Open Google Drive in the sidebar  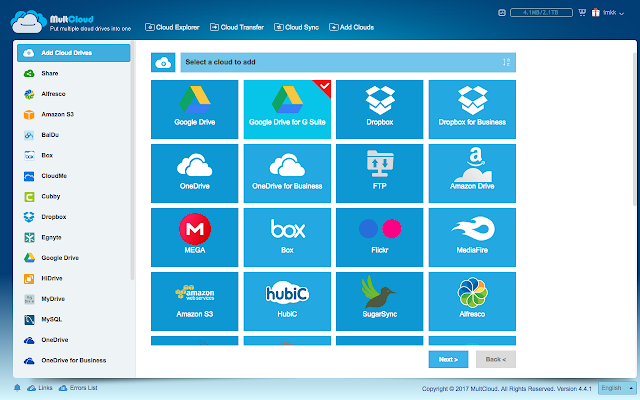click(x=73, y=258)
